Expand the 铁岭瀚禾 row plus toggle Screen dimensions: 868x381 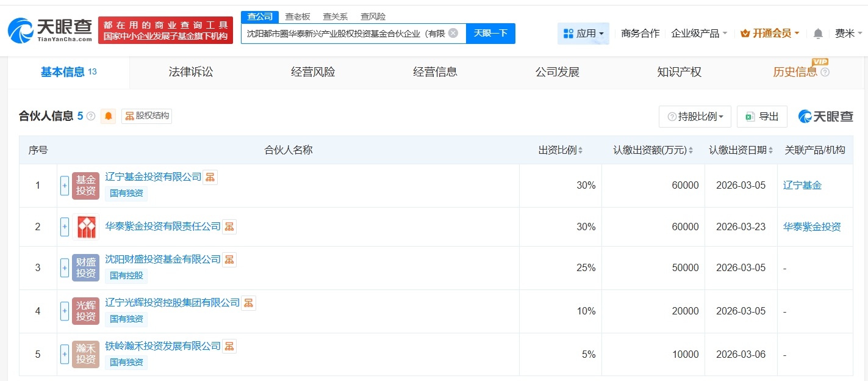(x=65, y=354)
